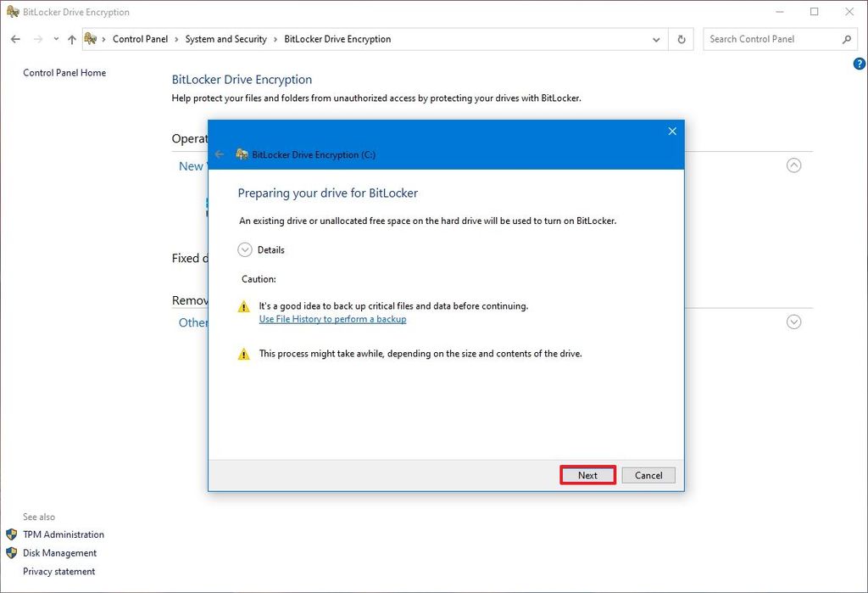
Task: Click the search magnifier in the search box
Action: pos(848,39)
